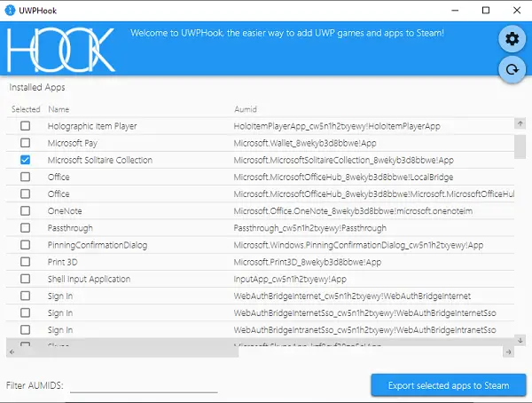The width and height of the screenshot is (532, 403).
Task: Click the Welcome to UWPHook banner text
Action: point(287,33)
